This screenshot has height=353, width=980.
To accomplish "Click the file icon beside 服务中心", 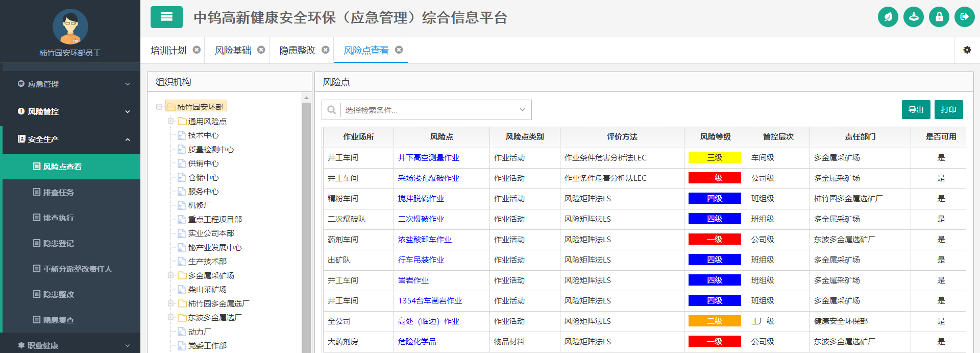I will tap(181, 192).
